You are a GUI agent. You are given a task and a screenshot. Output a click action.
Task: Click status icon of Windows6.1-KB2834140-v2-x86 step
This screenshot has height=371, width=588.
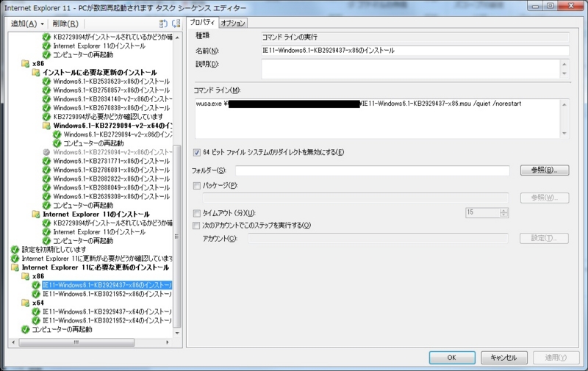(x=46, y=99)
